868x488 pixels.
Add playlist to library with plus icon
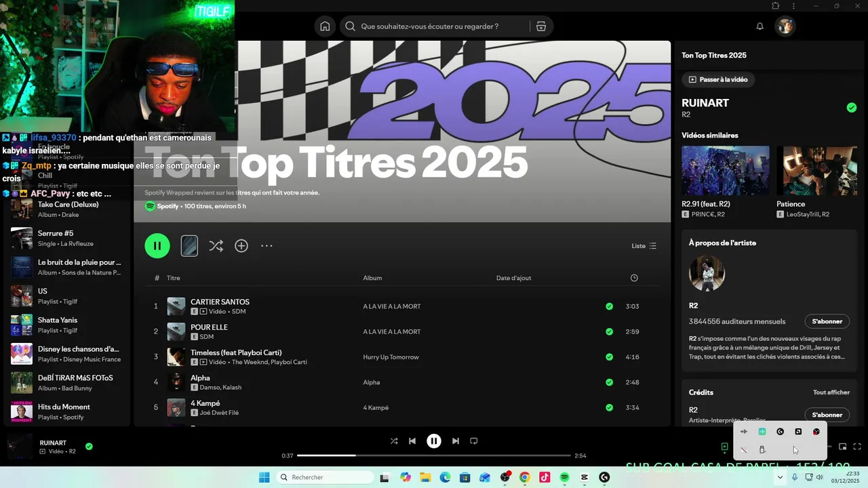coord(241,246)
